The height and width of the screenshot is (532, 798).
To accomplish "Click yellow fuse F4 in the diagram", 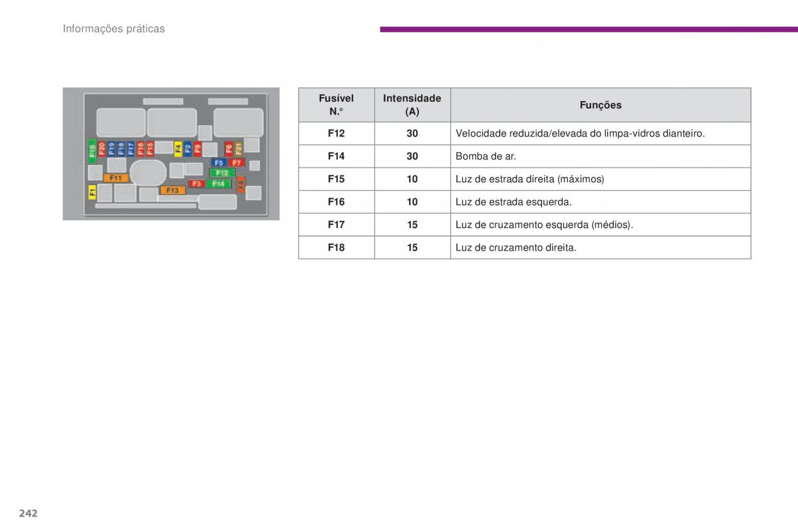I will pyautogui.click(x=178, y=149).
